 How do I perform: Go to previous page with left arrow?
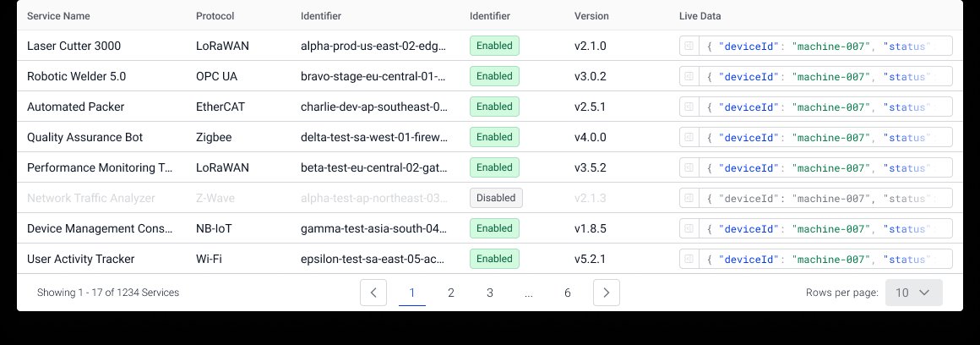click(373, 293)
